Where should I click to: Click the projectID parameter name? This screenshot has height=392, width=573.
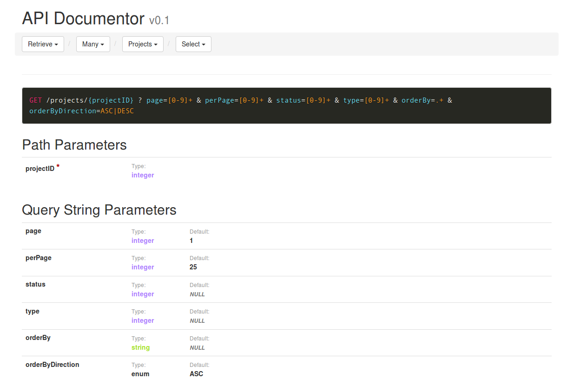click(x=40, y=169)
